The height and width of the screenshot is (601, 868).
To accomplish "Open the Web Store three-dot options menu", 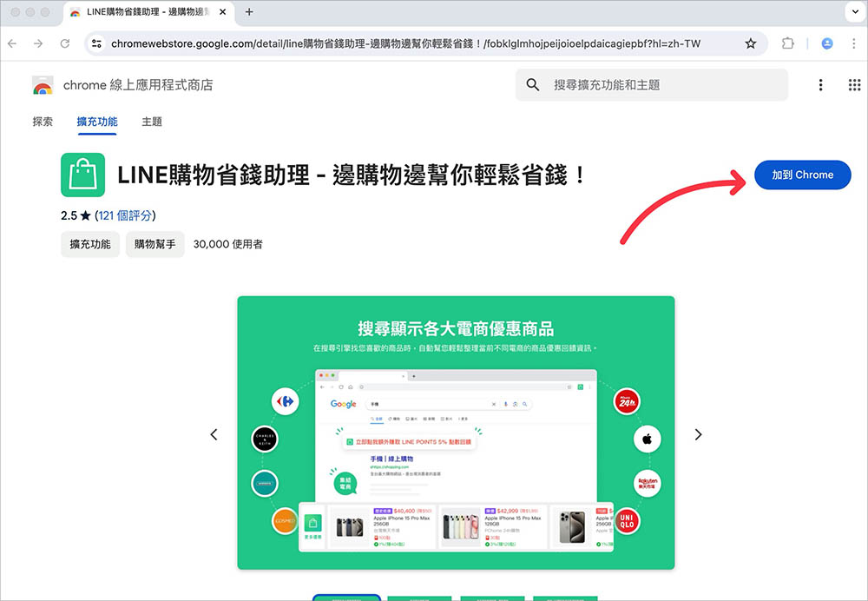I will click(820, 85).
